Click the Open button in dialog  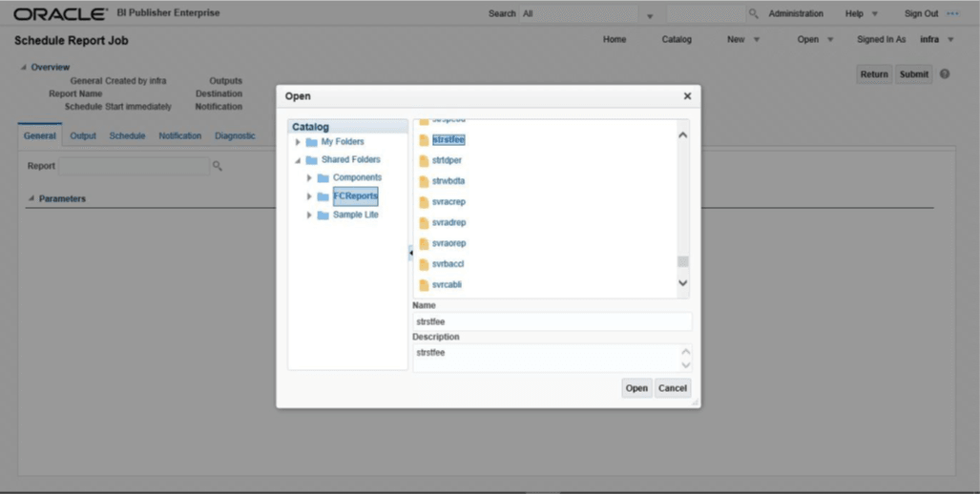pyautogui.click(x=636, y=388)
